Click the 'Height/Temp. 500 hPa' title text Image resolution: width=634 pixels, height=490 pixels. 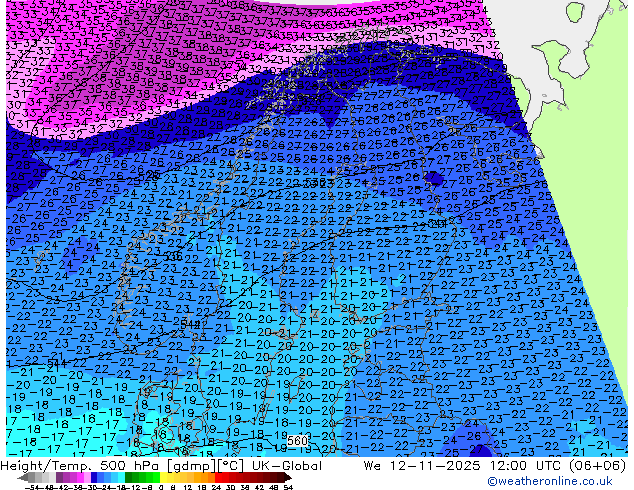82,465
